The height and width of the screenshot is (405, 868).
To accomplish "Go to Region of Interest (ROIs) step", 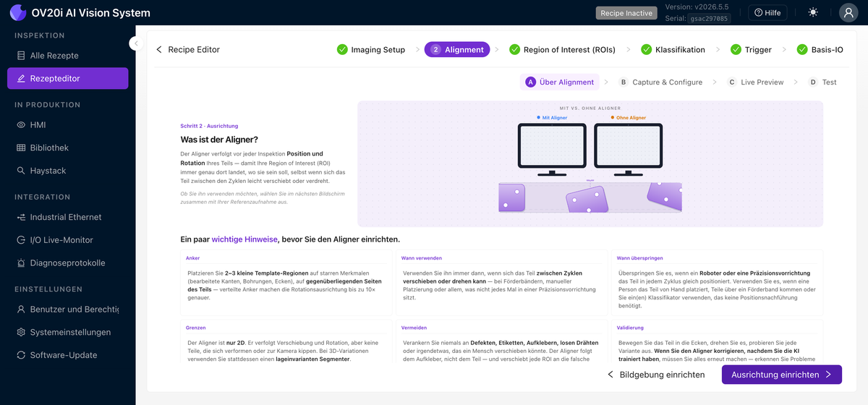I will 563,50.
